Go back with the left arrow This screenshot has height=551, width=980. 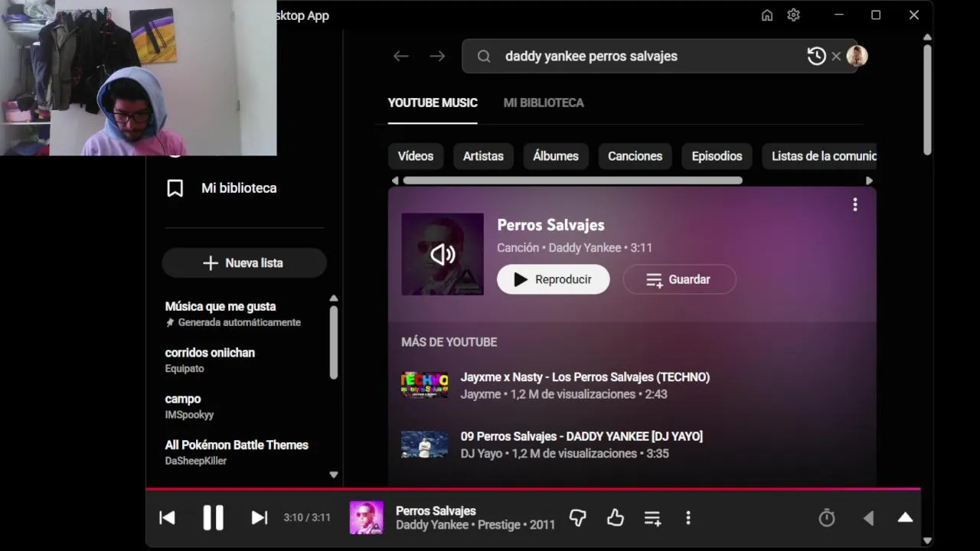pos(401,56)
